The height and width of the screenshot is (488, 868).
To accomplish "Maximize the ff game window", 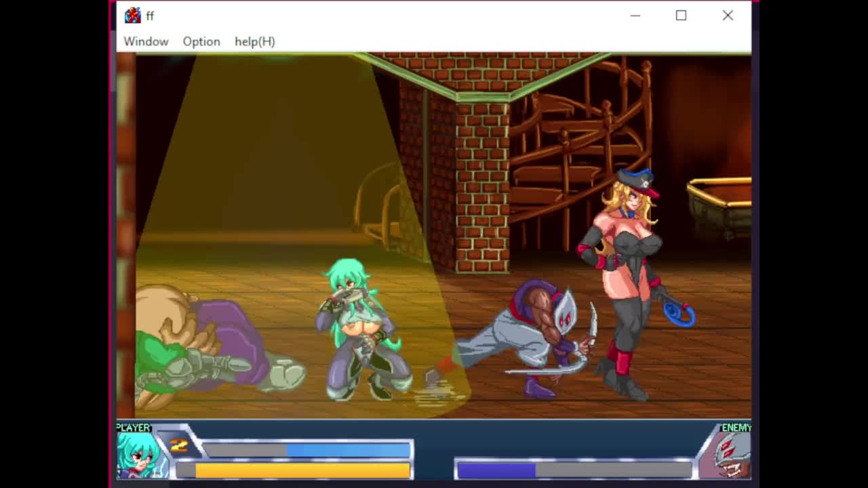I will click(681, 15).
